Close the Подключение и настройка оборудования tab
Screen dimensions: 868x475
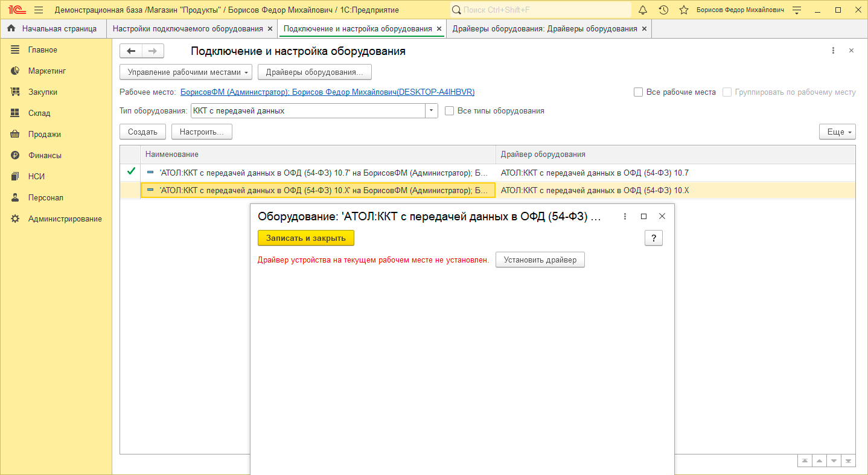(439, 28)
